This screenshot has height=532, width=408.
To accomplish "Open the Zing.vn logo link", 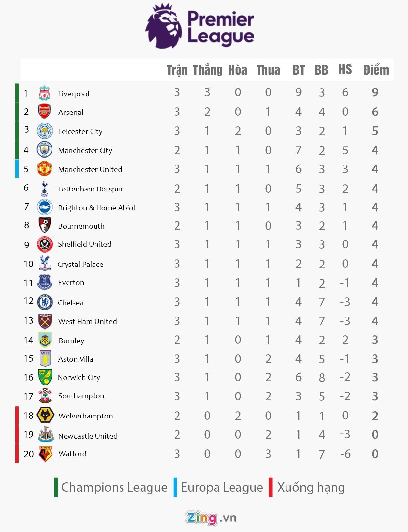I will 211,518.
